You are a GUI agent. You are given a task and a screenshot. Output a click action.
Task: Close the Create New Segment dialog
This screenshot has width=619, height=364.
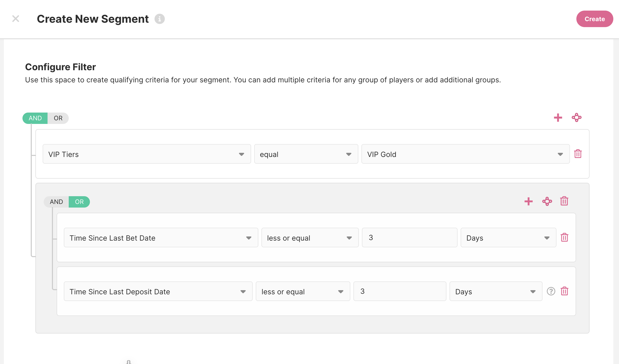16,19
